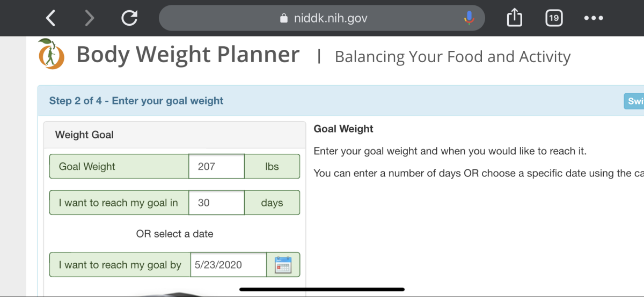
Task: Open the tab switcher showing 19 tabs
Action: (x=554, y=19)
